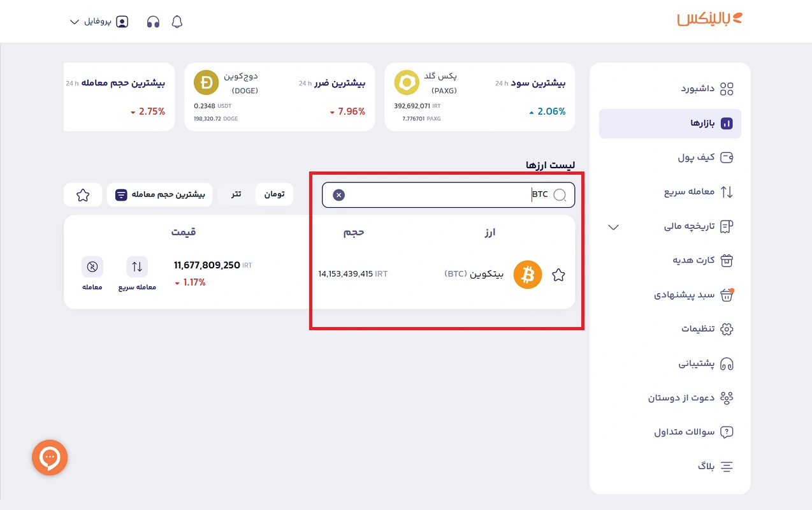Click the تنظیمات gear icon
This screenshot has height=510, width=812.
727,329
